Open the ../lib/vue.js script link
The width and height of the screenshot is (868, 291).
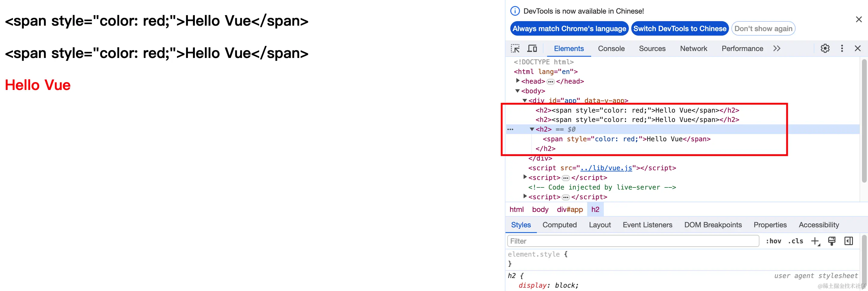click(x=606, y=168)
